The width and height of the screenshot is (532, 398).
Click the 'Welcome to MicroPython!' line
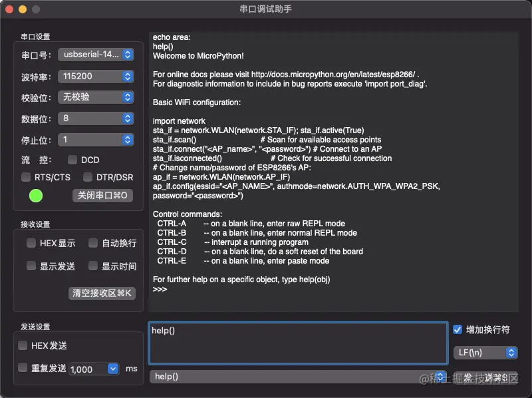coord(198,56)
